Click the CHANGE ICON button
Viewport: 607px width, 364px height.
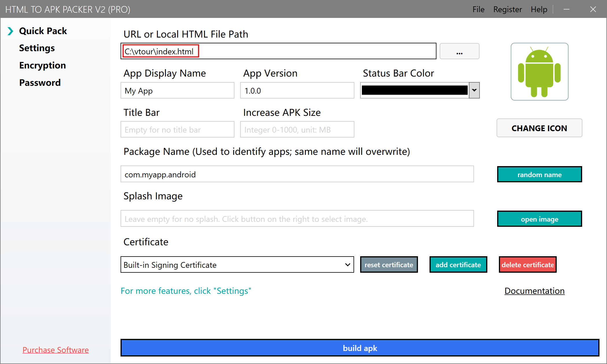539,128
